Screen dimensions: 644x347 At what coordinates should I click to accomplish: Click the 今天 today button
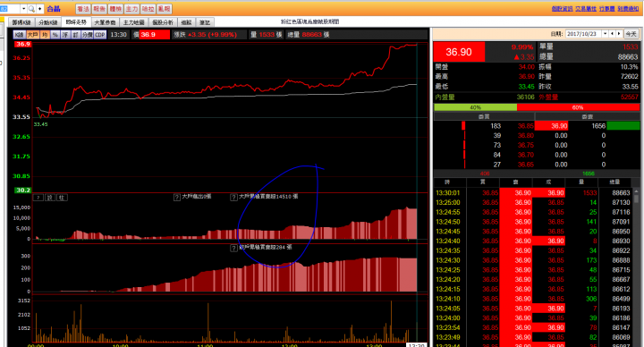[x=631, y=34]
